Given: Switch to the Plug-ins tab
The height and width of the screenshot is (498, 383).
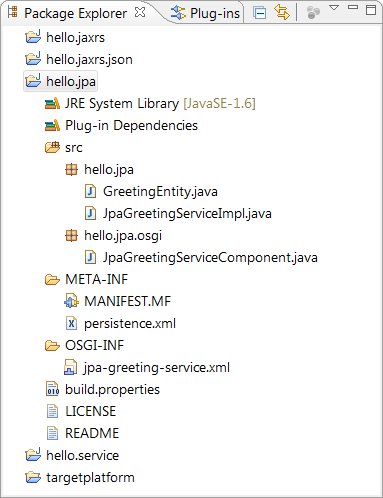Looking at the screenshot, I should (205, 13).
